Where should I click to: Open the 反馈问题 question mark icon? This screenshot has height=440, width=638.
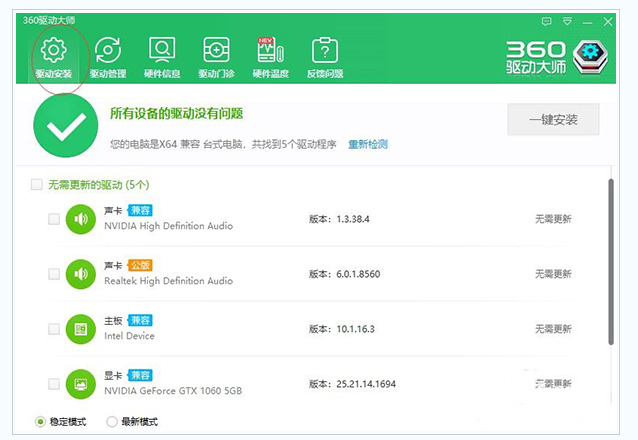[x=325, y=52]
